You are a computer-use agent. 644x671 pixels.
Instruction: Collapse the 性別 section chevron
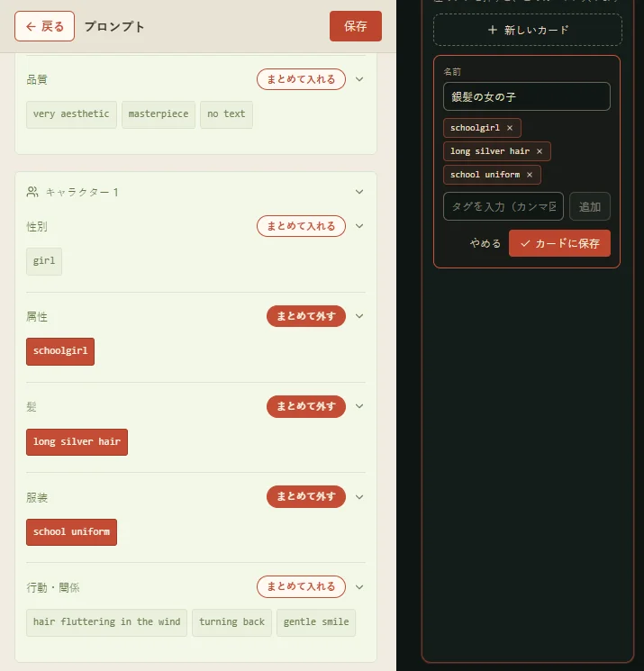359,226
